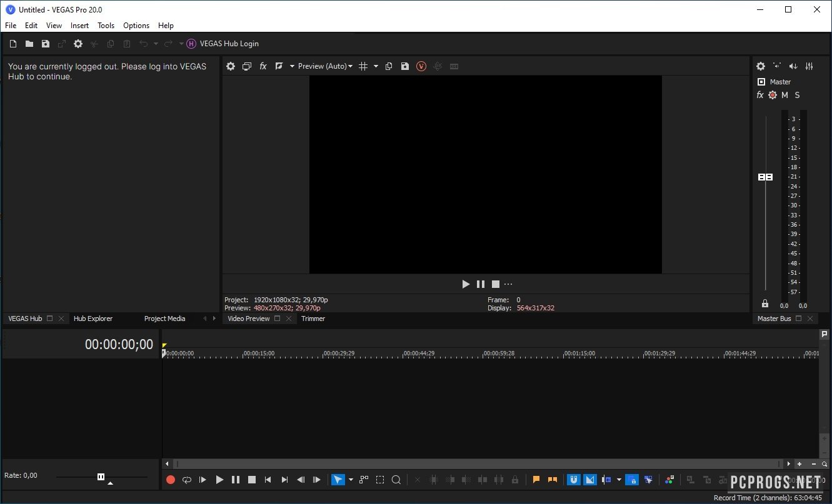This screenshot has width=832, height=504.
Task: Click the VEGAS Hub Login button
Action: [x=223, y=44]
